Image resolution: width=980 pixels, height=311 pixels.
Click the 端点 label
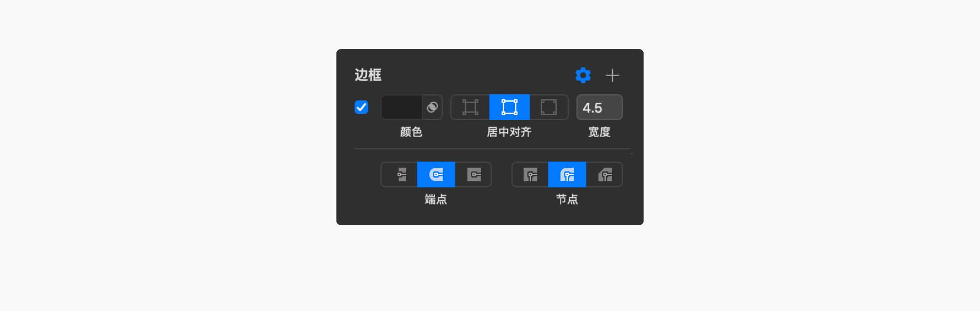(x=436, y=199)
